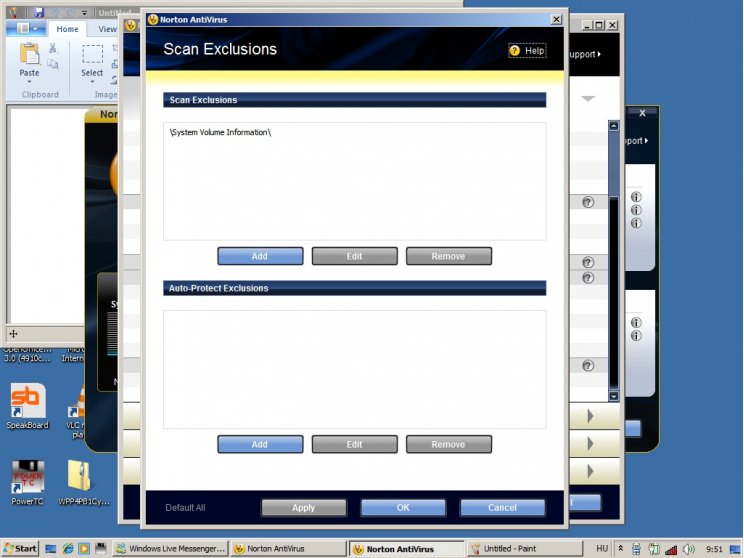The width and height of the screenshot is (744, 558).
Task: Click the collapse triangle in Norton settings window
Action: coord(588,99)
